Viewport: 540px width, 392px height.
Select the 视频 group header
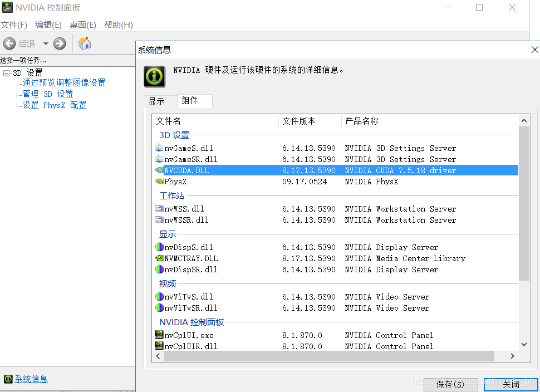point(168,284)
